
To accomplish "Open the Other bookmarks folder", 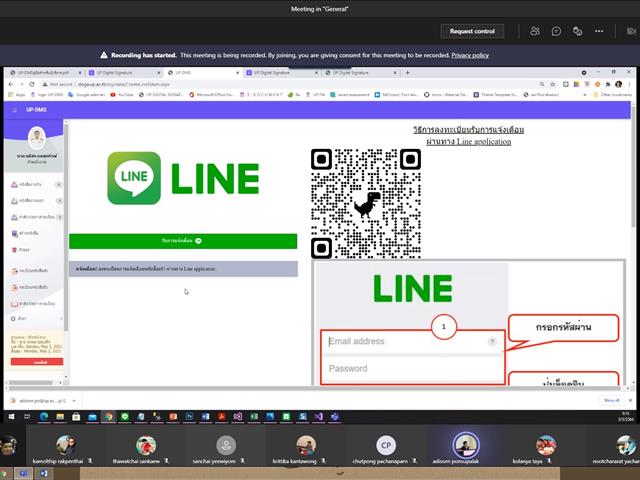I will [x=612, y=95].
